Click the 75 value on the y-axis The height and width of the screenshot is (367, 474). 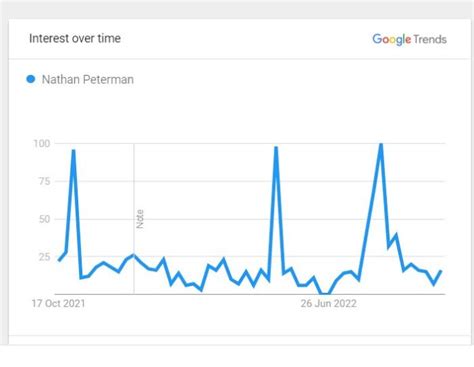click(44, 181)
